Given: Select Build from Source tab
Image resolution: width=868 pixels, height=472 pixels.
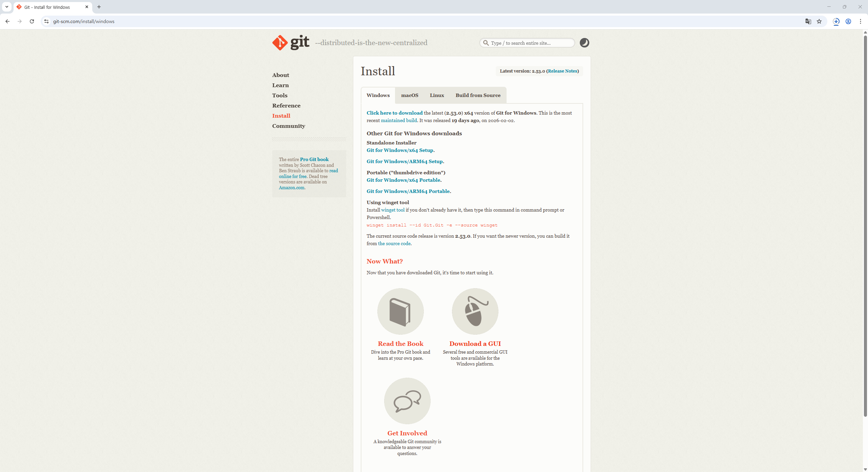Looking at the screenshot, I should point(478,95).
